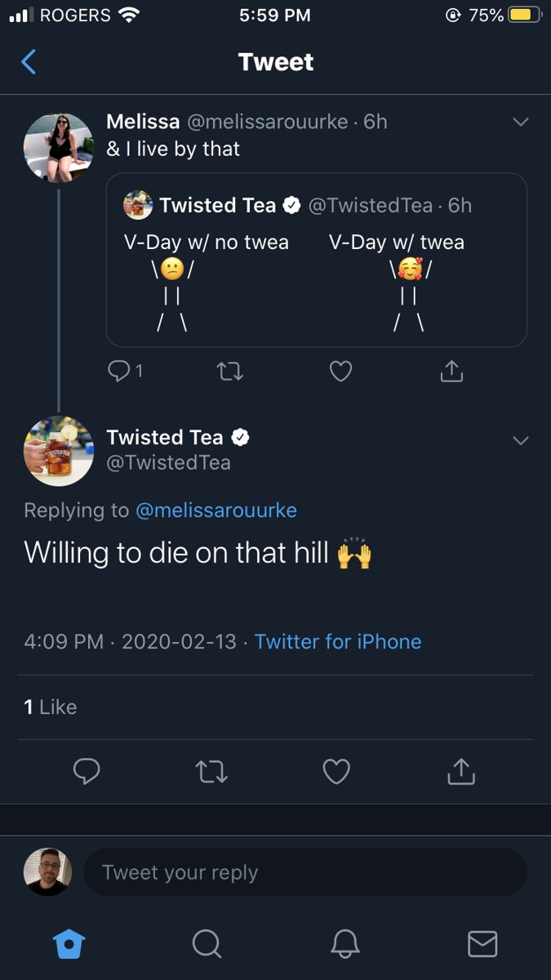Open reply icon under Twisted Tea's tweet
The width and height of the screenshot is (551, 980).
coord(87,771)
